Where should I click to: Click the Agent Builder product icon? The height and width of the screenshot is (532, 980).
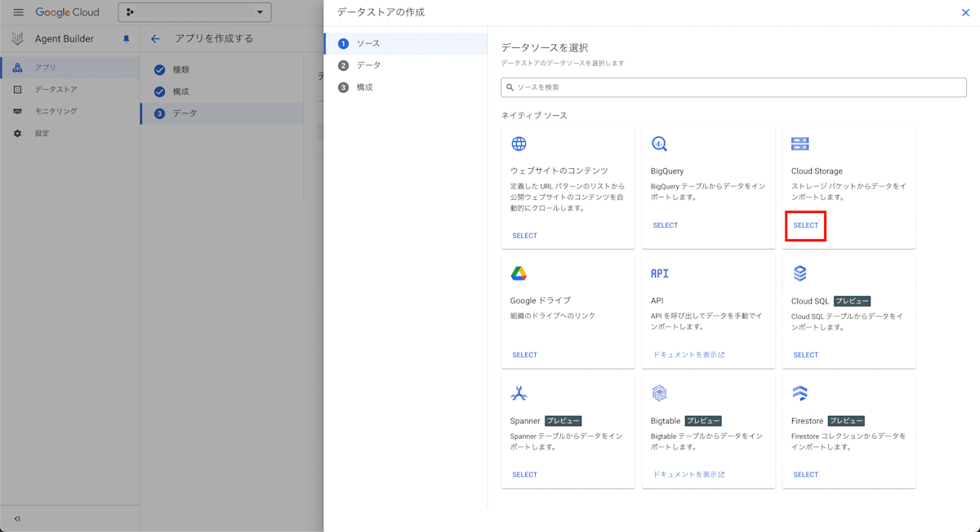coord(17,38)
